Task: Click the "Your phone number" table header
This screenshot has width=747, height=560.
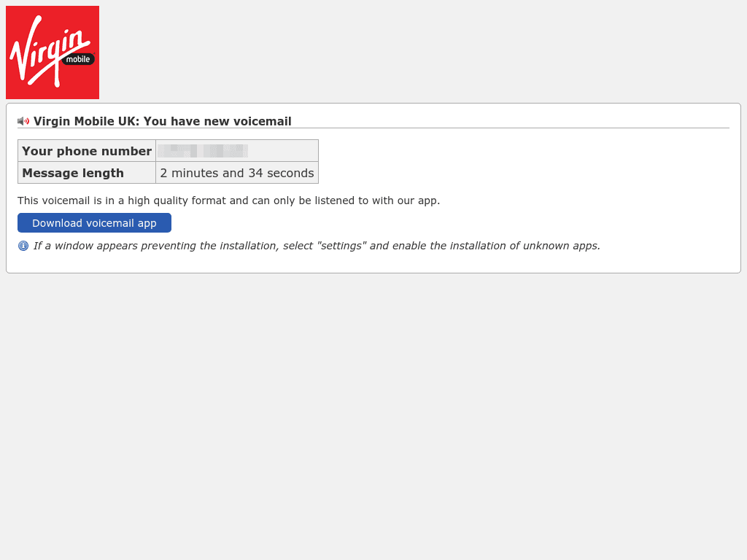Action: (x=87, y=151)
